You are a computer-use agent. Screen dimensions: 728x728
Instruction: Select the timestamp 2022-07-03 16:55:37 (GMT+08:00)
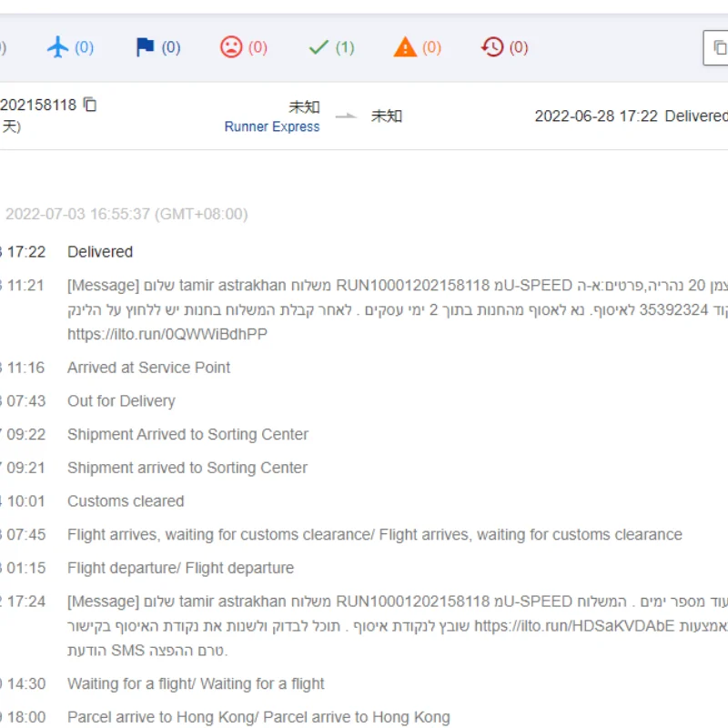tap(126, 214)
